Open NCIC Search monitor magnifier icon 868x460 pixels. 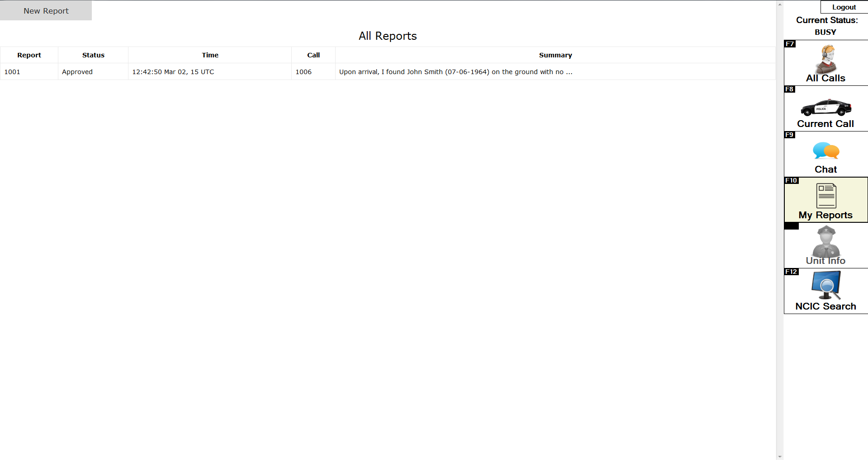tap(826, 285)
